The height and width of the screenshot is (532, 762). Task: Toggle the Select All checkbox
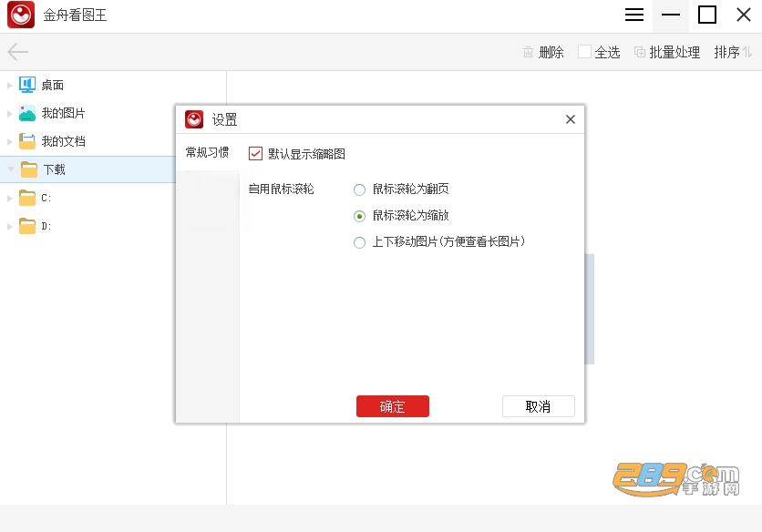pos(584,52)
